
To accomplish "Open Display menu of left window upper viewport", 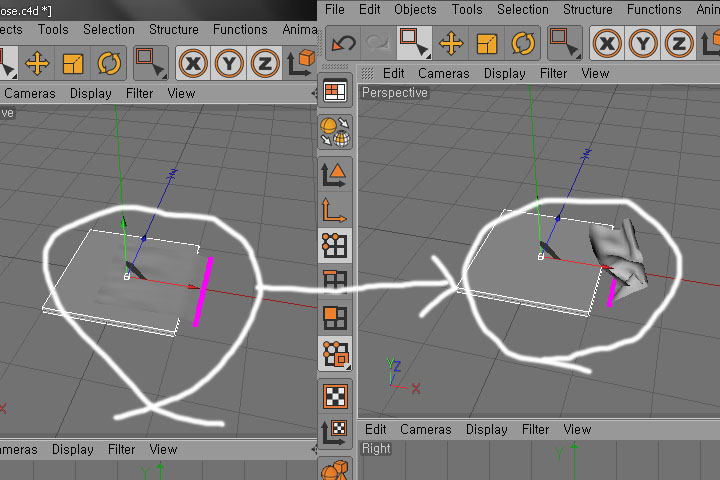I will click(x=90, y=94).
